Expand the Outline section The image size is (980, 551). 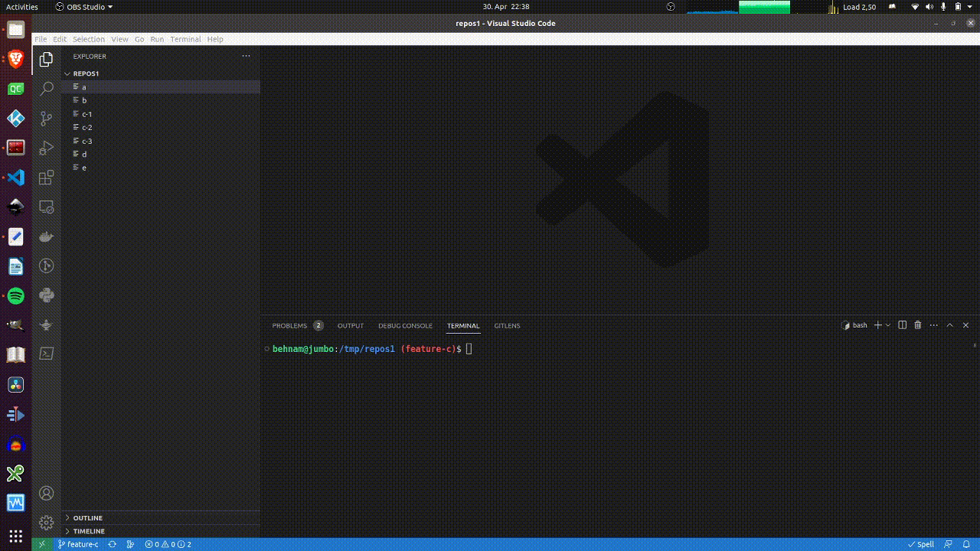(x=87, y=518)
